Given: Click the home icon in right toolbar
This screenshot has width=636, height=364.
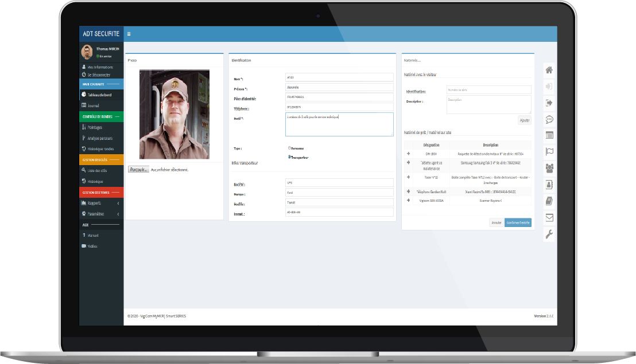Looking at the screenshot, I should click(x=549, y=70).
